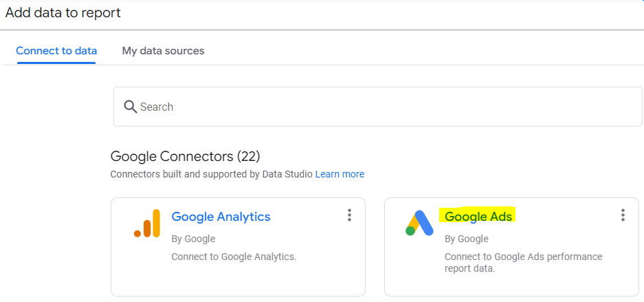Image resolution: width=644 pixels, height=302 pixels.
Task: Click the Google Ads logo icon
Action: 419,224
